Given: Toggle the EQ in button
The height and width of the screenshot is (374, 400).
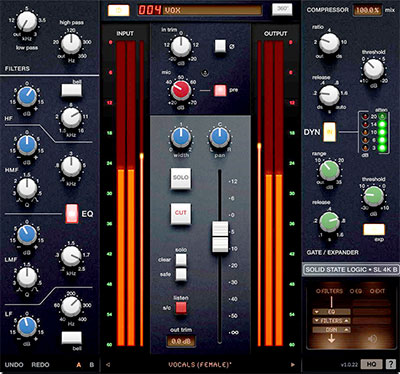Looking at the screenshot, I should [72, 214].
